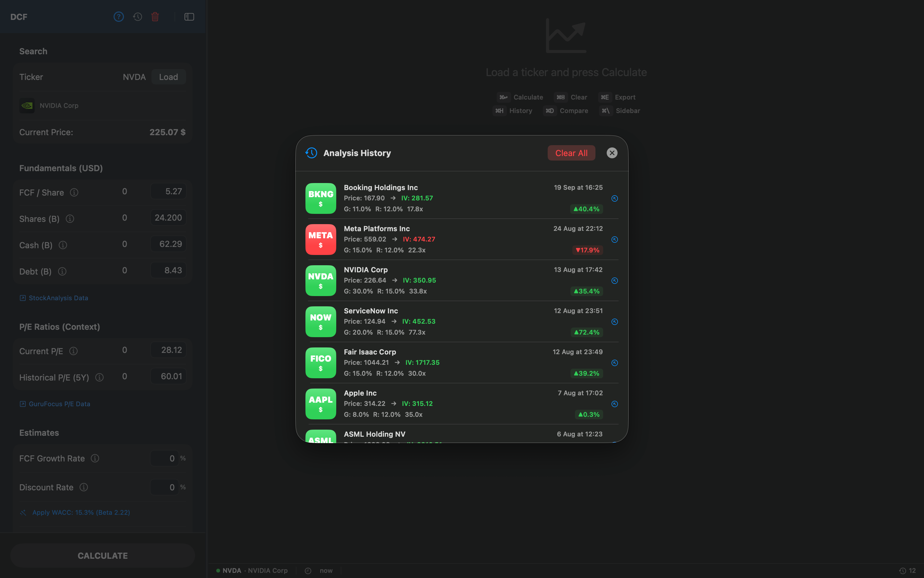The width and height of the screenshot is (924, 578).
Task: Click the Historical P/E value field
Action: 168,376
